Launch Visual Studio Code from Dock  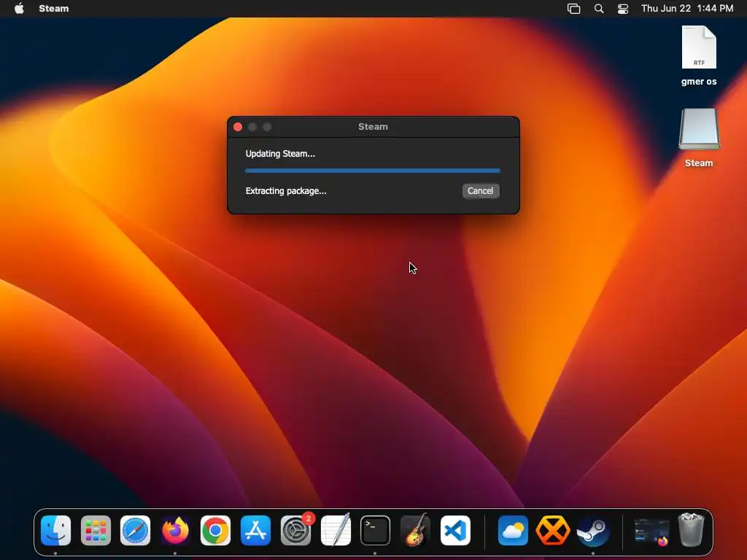tap(455, 530)
